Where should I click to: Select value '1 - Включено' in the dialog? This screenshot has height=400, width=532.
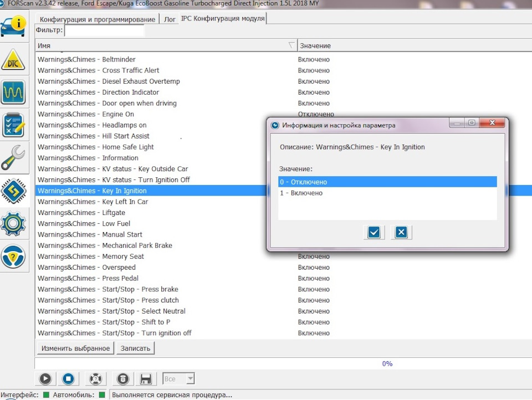click(387, 193)
